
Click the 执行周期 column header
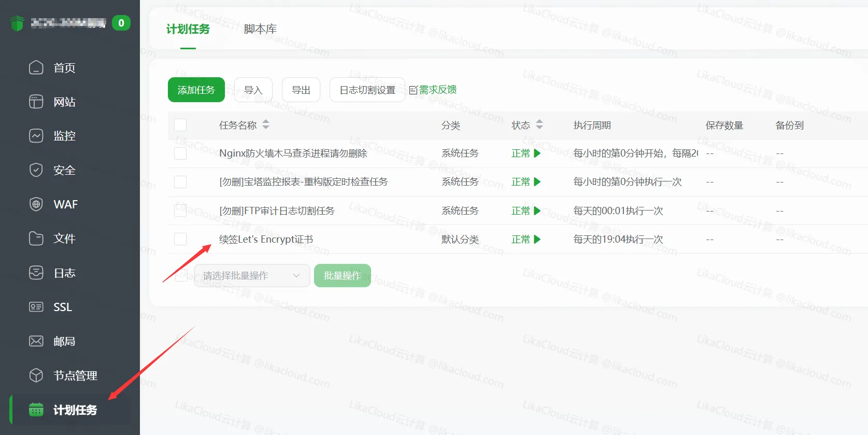(x=592, y=125)
